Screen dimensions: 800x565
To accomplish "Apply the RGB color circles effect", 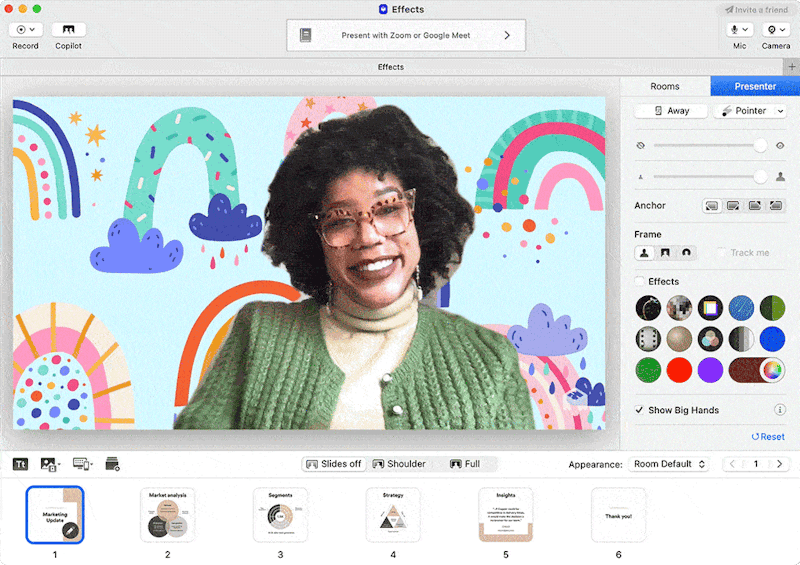I will coord(710,339).
